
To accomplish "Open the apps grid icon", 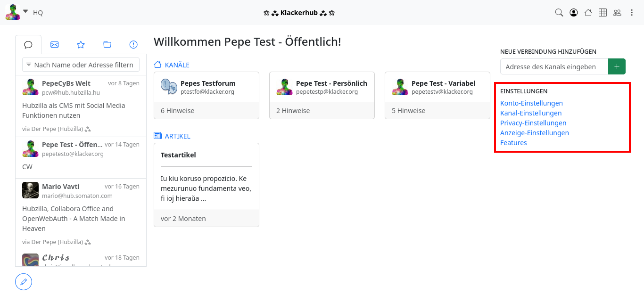I will (x=603, y=13).
